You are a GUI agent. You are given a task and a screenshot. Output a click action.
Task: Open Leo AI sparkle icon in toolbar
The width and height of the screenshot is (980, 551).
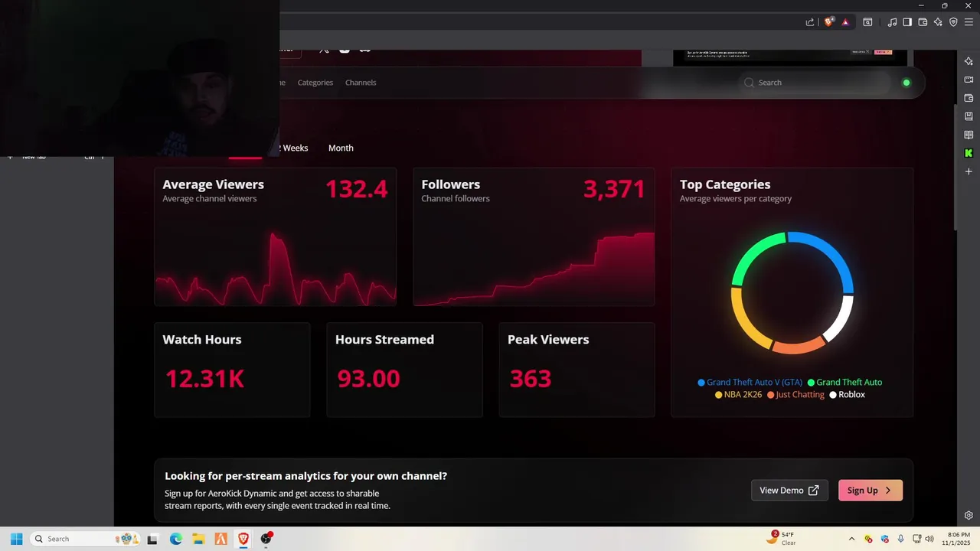coord(938,22)
